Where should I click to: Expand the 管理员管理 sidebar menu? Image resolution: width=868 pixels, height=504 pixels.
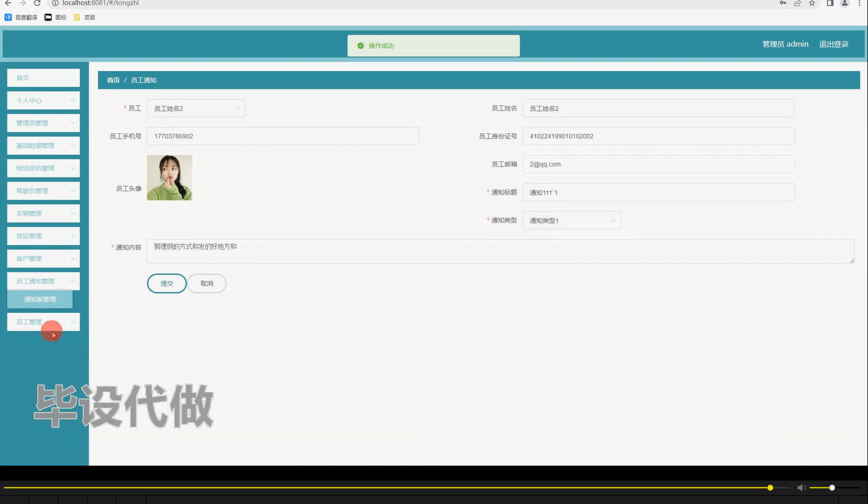tap(44, 123)
